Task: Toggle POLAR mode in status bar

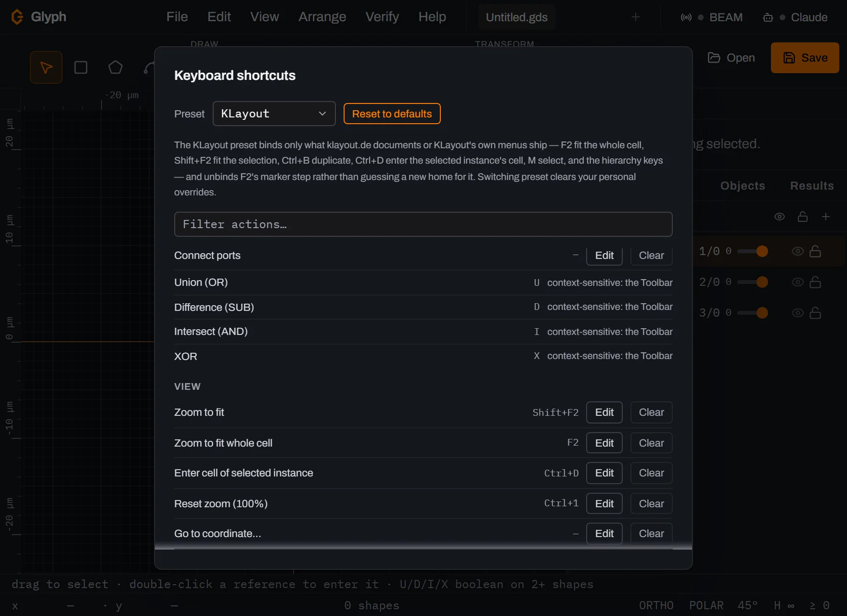Action: click(706, 605)
